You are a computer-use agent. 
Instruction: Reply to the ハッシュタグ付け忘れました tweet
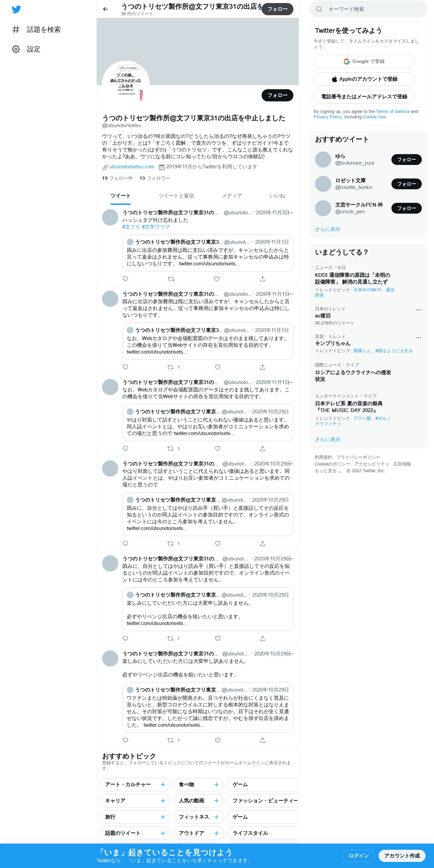125,279
